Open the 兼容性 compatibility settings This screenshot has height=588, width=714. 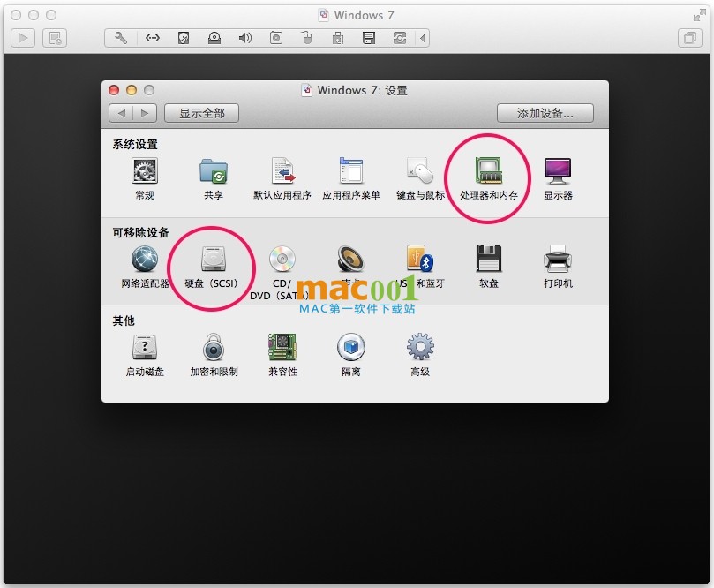[x=282, y=355]
